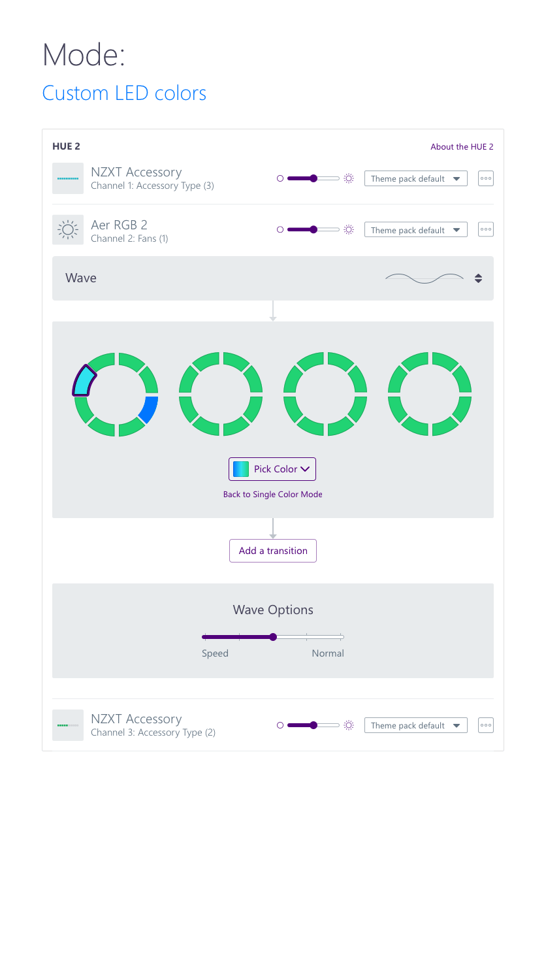Open more options menu for Aer RGB 2
Viewport: 546px width, 980px height.
485,230
